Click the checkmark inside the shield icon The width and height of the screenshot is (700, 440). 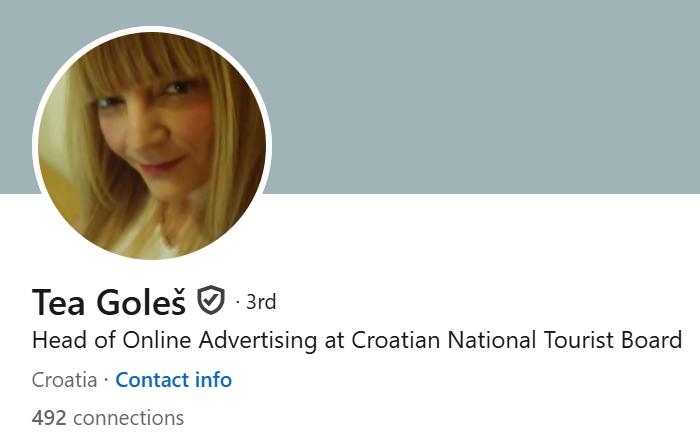pyautogui.click(x=212, y=299)
